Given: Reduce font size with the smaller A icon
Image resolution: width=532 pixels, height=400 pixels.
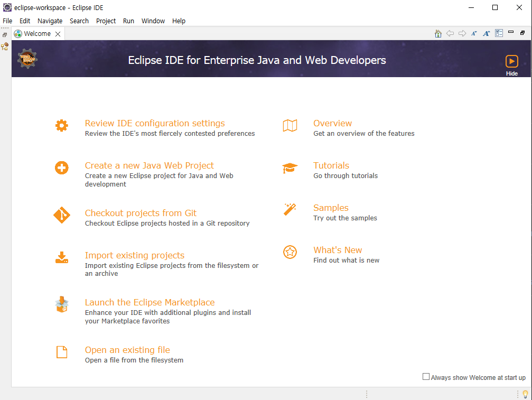Looking at the screenshot, I should point(474,34).
